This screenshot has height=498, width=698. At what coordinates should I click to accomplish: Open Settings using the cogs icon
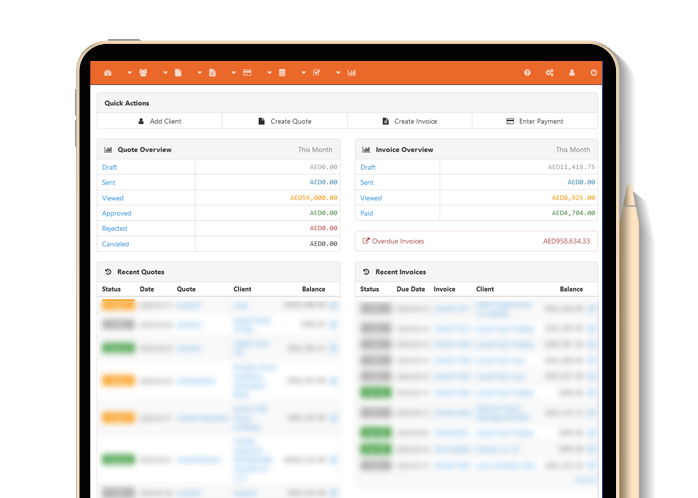[x=550, y=73]
